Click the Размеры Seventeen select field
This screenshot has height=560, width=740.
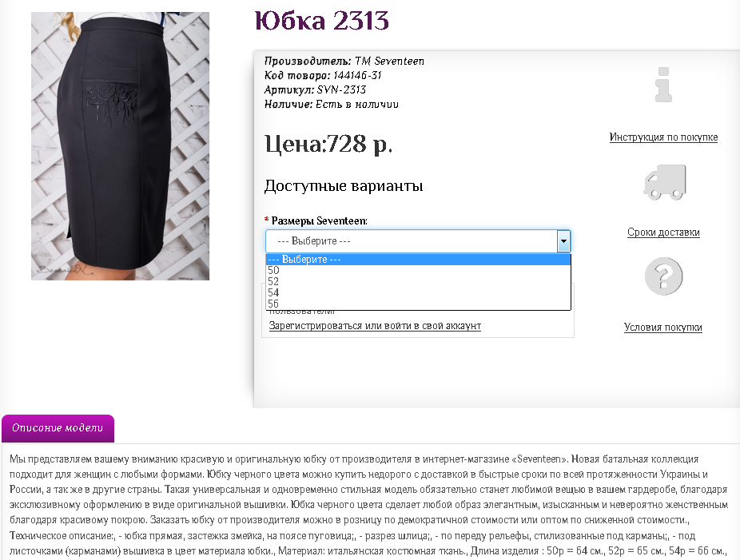(418, 241)
